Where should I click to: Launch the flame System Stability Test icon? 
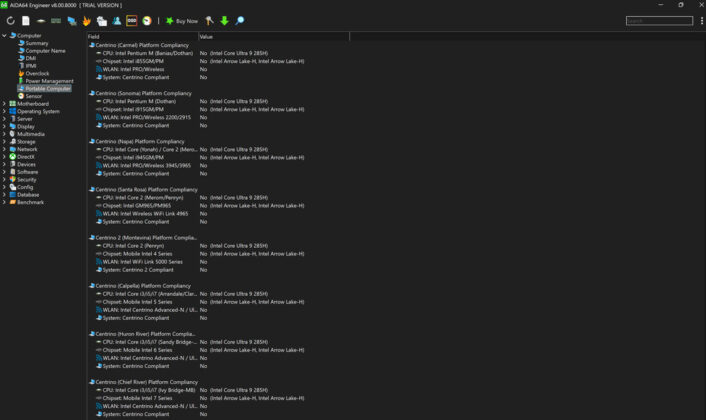click(x=86, y=21)
